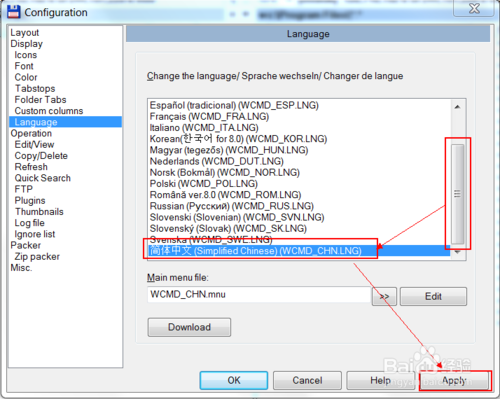Click the Edit menu file button
Viewport: 500px width, 399px height.
(x=433, y=296)
